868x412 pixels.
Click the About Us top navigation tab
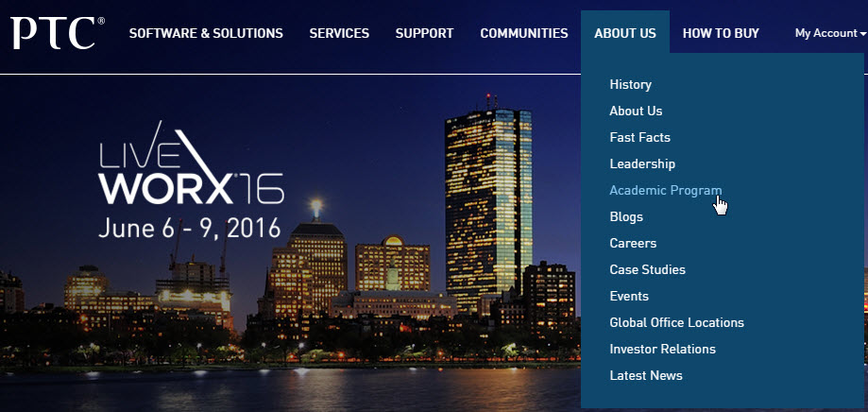(625, 33)
